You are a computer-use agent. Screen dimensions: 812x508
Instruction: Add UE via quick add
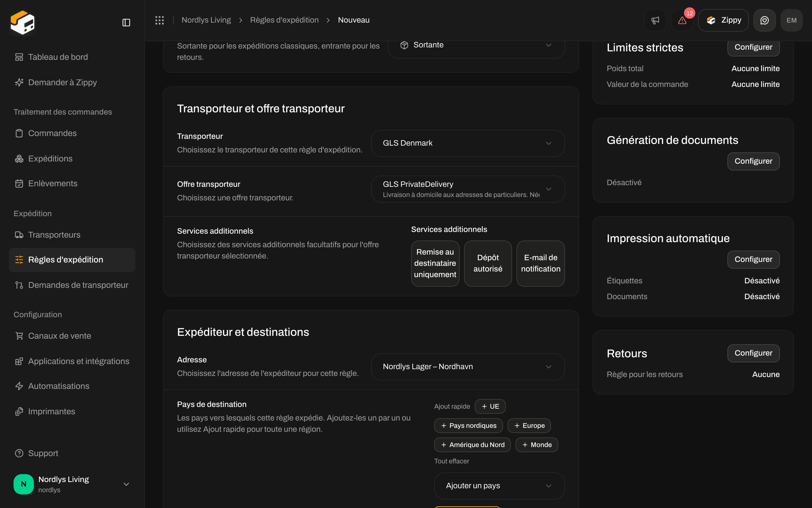490,406
